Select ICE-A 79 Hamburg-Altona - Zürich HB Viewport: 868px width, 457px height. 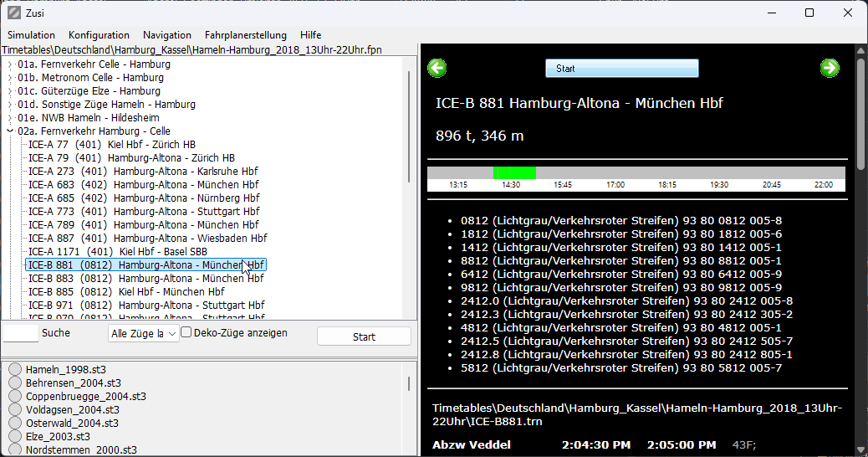coord(132,158)
